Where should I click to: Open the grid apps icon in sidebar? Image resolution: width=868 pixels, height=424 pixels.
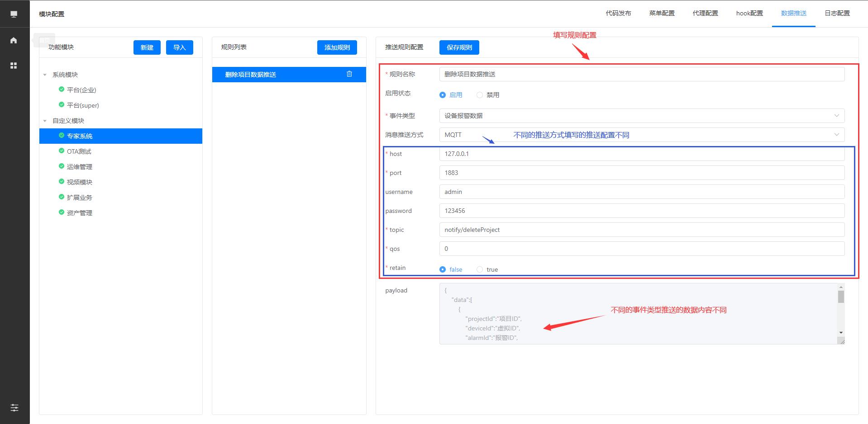[x=14, y=66]
